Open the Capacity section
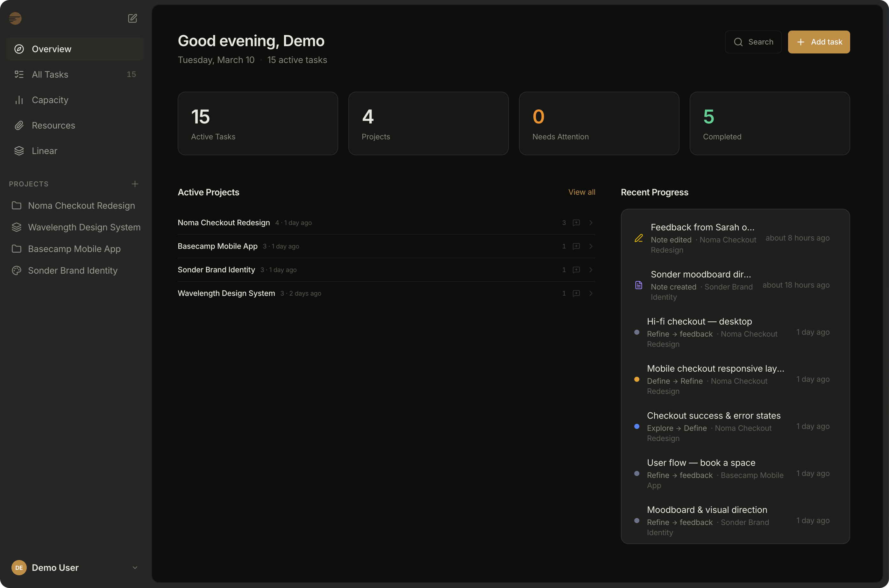This screenshot has width=889, height=588. (x=50, y=100)
